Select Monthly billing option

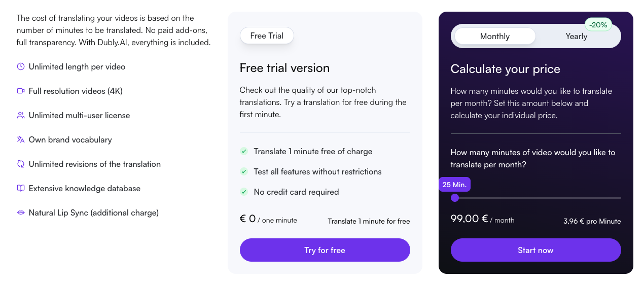[x=495, y=36]
